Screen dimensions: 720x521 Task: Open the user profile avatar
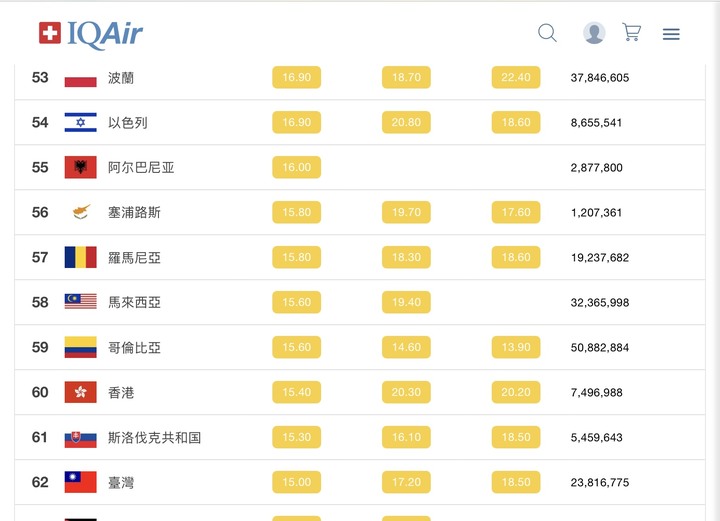click(x=594, y=33)
